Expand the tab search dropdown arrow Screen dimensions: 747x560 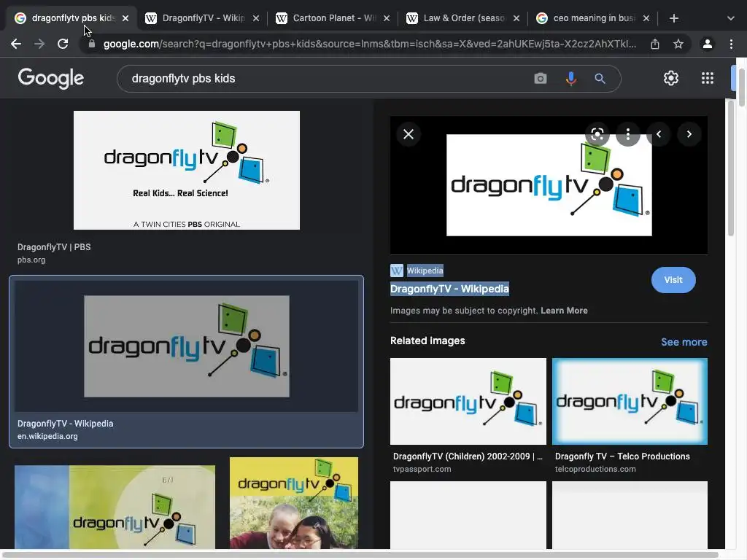coord(731,18)
